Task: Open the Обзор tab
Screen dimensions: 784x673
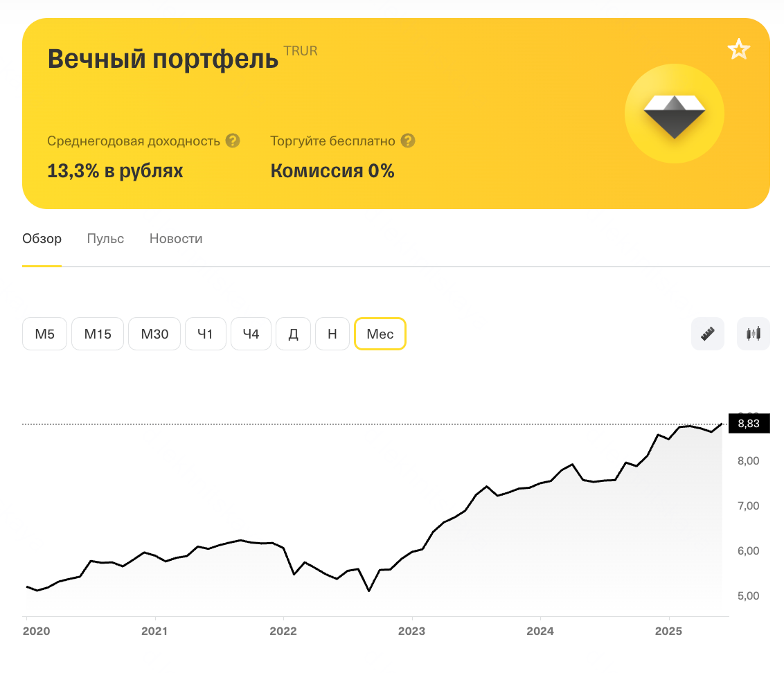Action: click(x=42, y=239)
